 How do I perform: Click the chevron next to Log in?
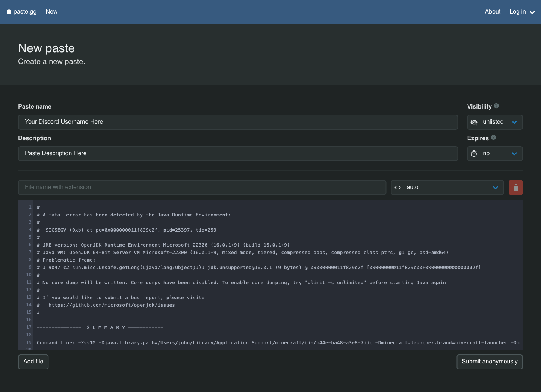(x=533, y=12)
